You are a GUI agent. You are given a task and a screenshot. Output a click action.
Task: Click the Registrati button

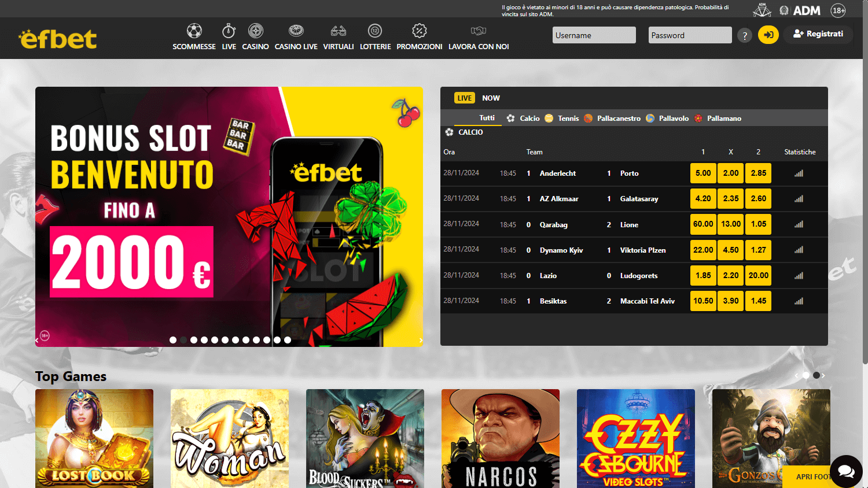coord(818,34)
